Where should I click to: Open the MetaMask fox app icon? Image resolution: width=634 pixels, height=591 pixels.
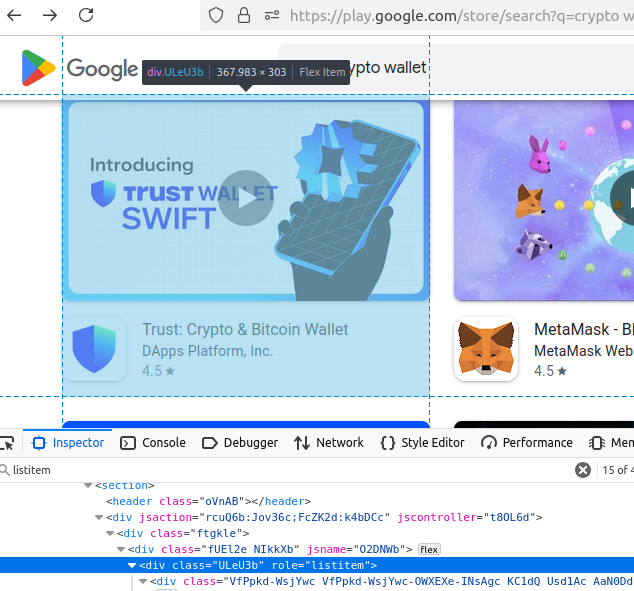pos(486,349)
